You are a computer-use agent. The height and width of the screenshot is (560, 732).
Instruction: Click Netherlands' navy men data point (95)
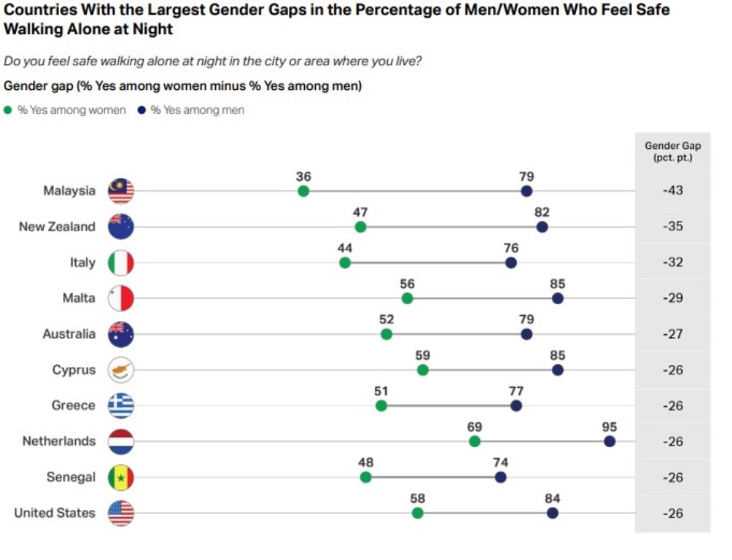pyautogui.click(x=610, y=442)
